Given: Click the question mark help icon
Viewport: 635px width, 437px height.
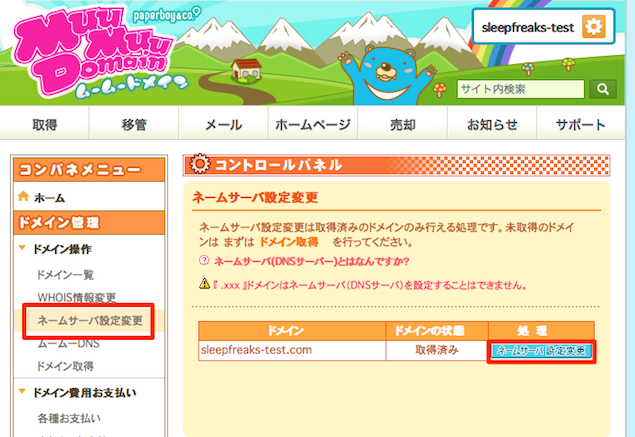Looking at the screenshot, I should [204, 260].
